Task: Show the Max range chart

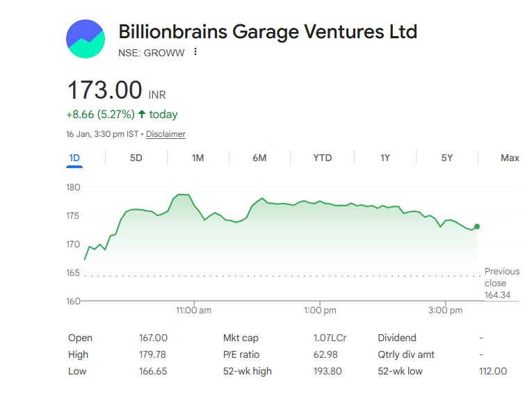Action: [x=510, y=158]
